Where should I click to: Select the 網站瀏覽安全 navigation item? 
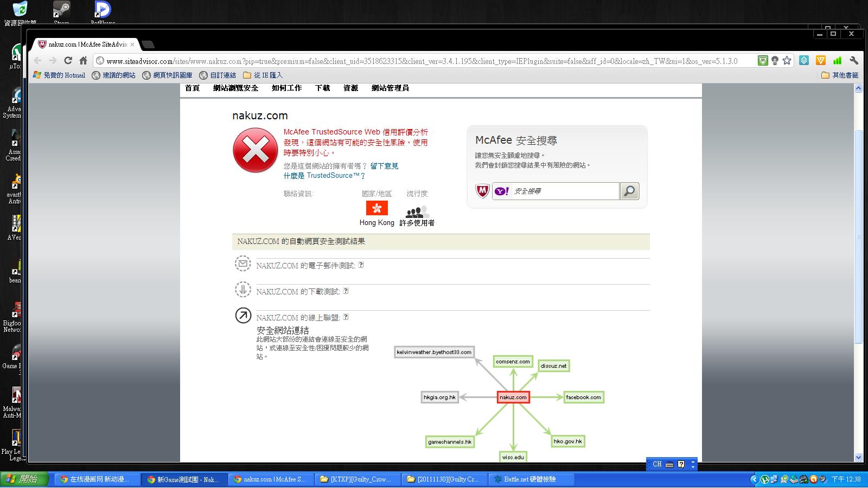pyautogui.click(x=235, y=88)
